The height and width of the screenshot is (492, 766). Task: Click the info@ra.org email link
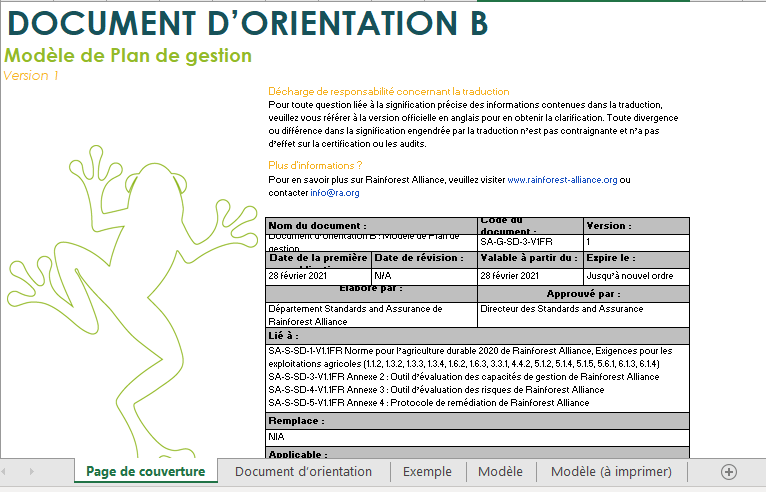(334, 192)
